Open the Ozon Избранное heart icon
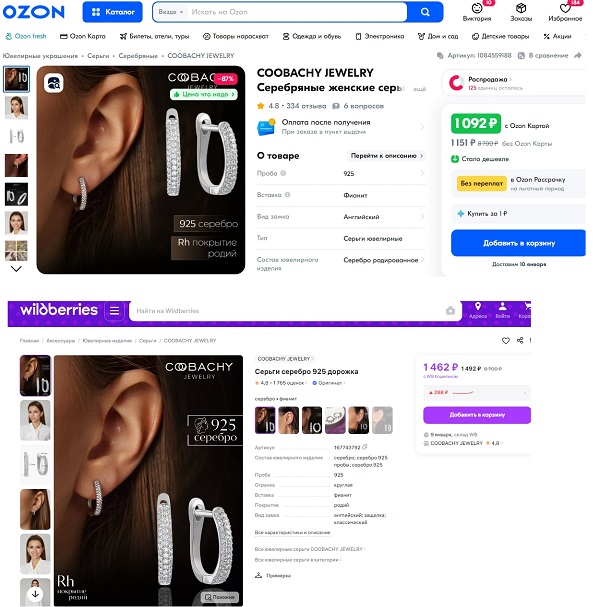600x607 pixels. [565, 8]
